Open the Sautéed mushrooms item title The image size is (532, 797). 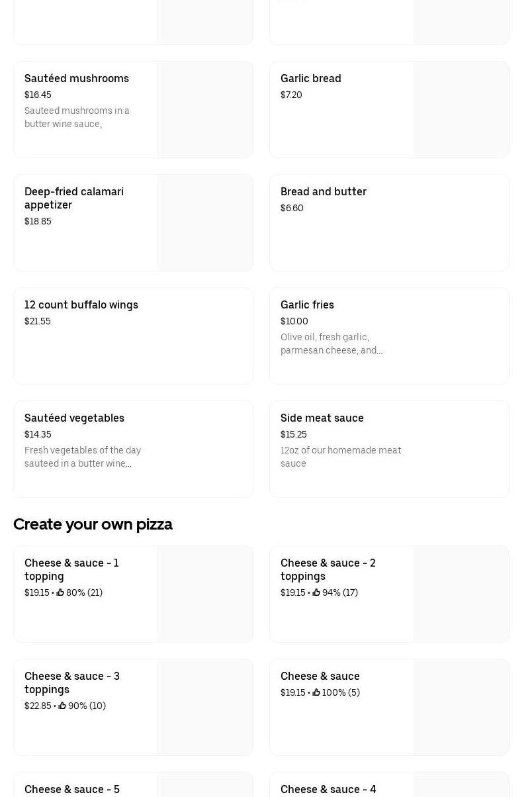point(77,78)
